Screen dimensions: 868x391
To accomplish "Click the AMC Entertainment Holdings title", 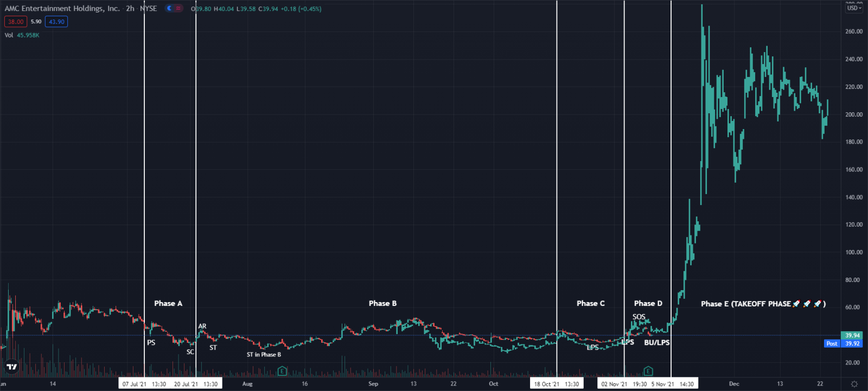I will coord(62,8).
